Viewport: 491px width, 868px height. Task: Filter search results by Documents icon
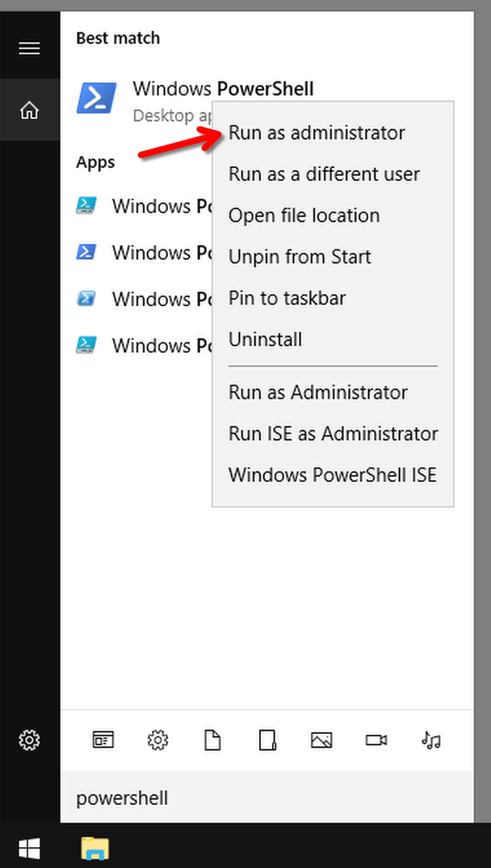point(212,740)
